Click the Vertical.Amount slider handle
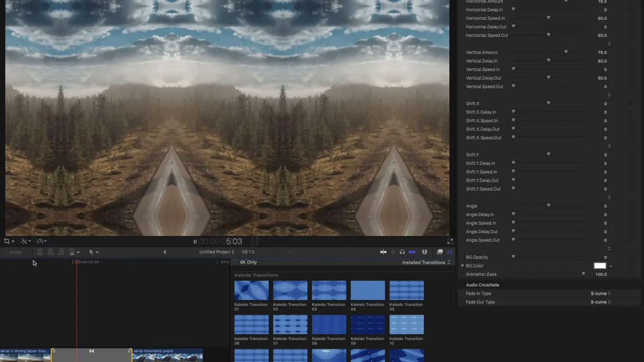 (x=566, y=52)
